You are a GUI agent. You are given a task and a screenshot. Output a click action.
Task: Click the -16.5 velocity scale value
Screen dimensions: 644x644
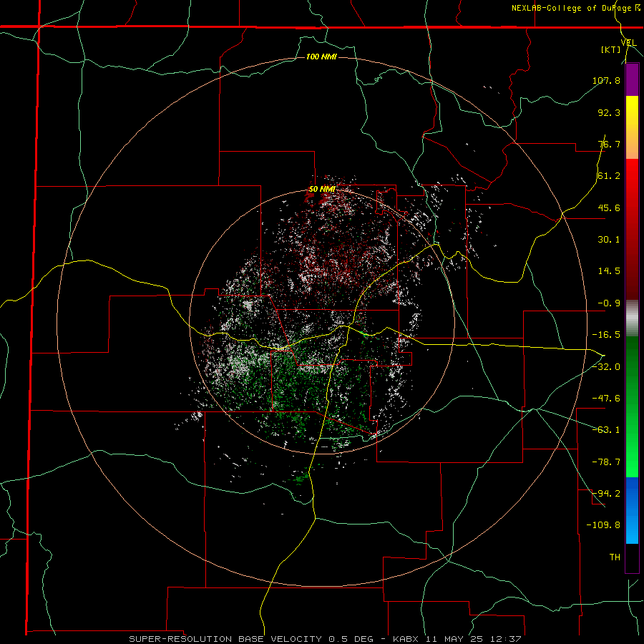606,335
